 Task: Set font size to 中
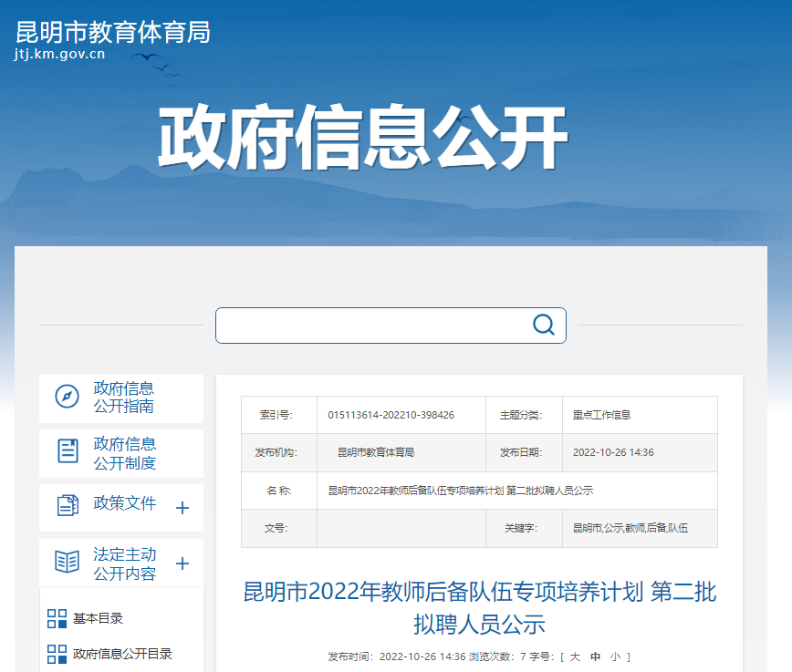pos(595,656)
